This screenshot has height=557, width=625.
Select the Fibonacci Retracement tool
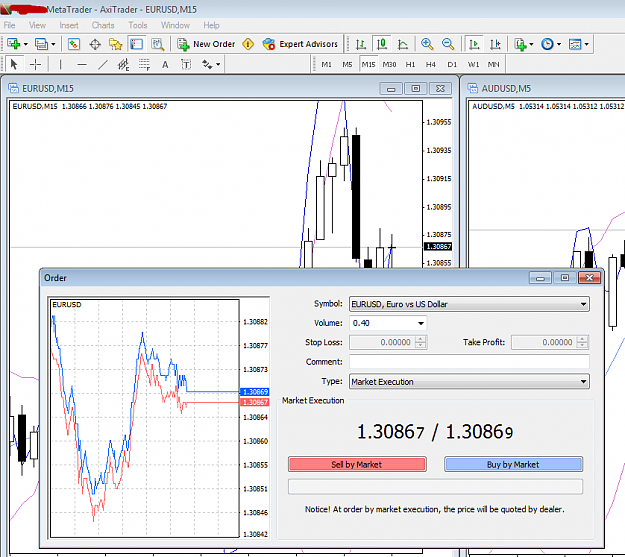(x=144, y=64)
